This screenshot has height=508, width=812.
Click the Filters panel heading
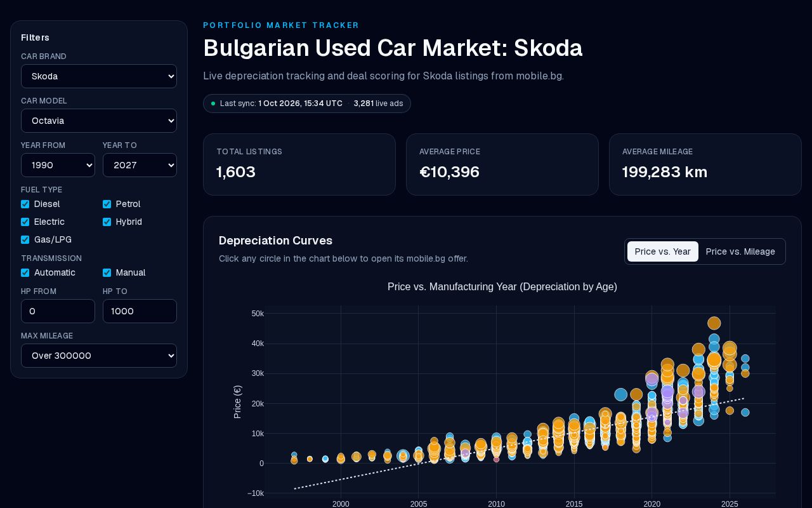tap(35, 37)
